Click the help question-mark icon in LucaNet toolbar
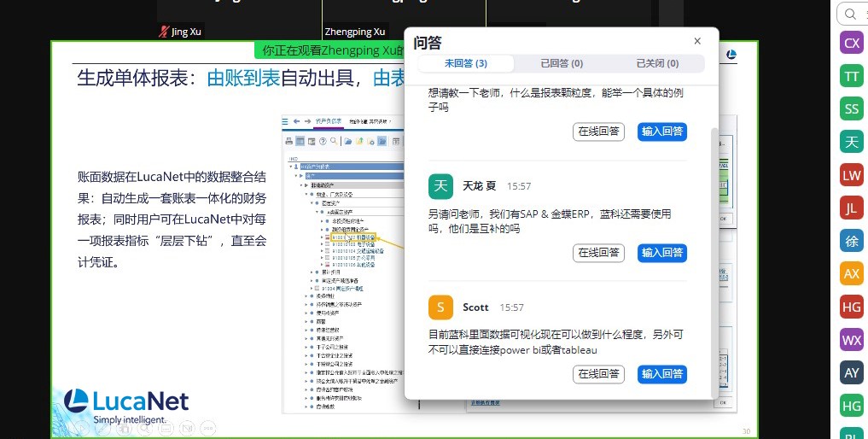 tap(323, 141)
